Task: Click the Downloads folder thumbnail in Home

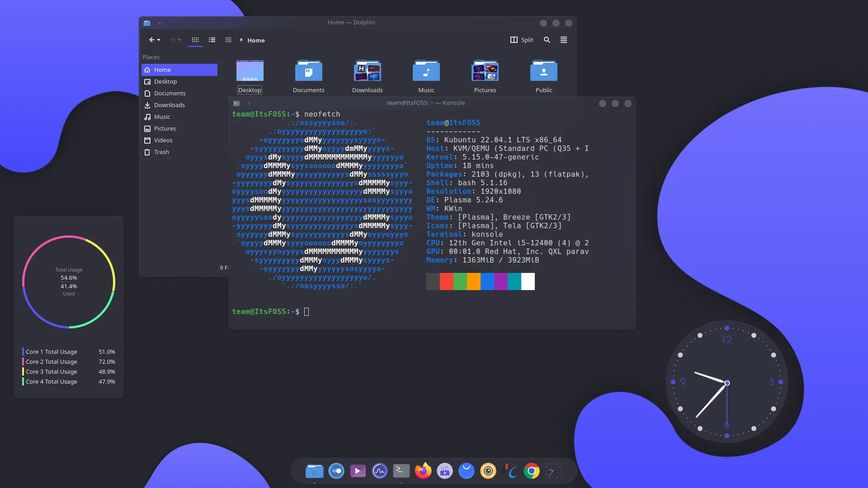Action: (x=367, y=71)
